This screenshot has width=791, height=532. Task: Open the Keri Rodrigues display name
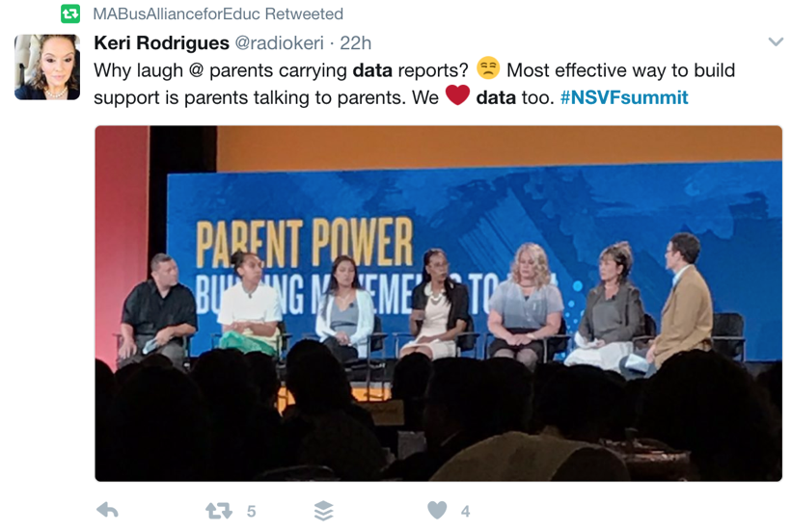click(x=161, y=42)
